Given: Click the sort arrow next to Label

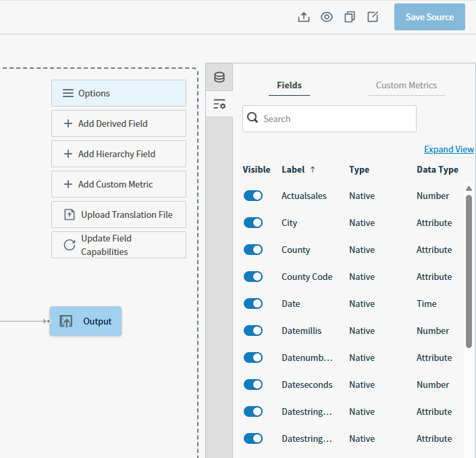Looking at the screenshot, I should 313,169.
